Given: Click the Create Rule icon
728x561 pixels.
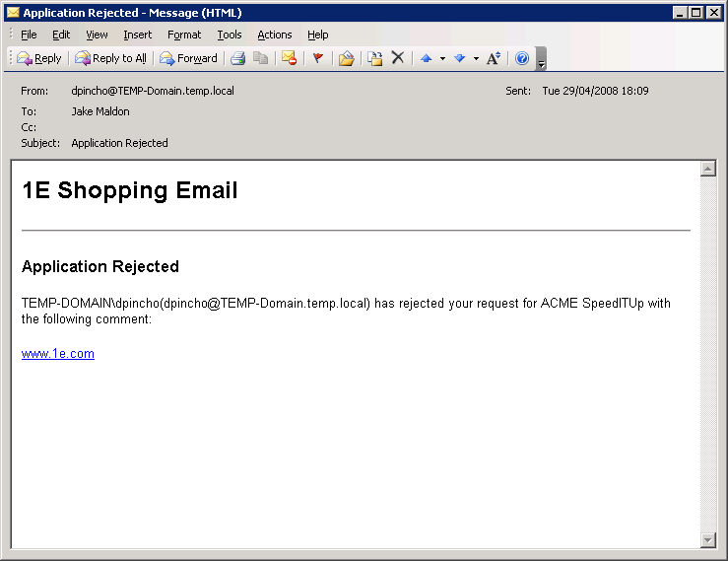Looking at the screenshot, I should pos(375,58).
